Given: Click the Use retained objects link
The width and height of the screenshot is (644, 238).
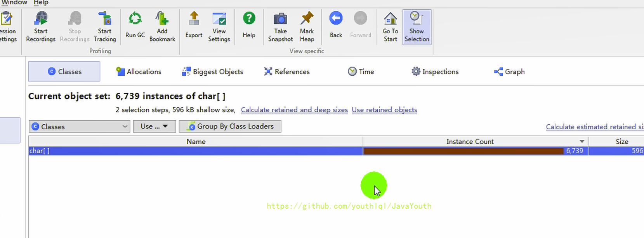Looking at the screenshot, I should click(x=384, y=110).
